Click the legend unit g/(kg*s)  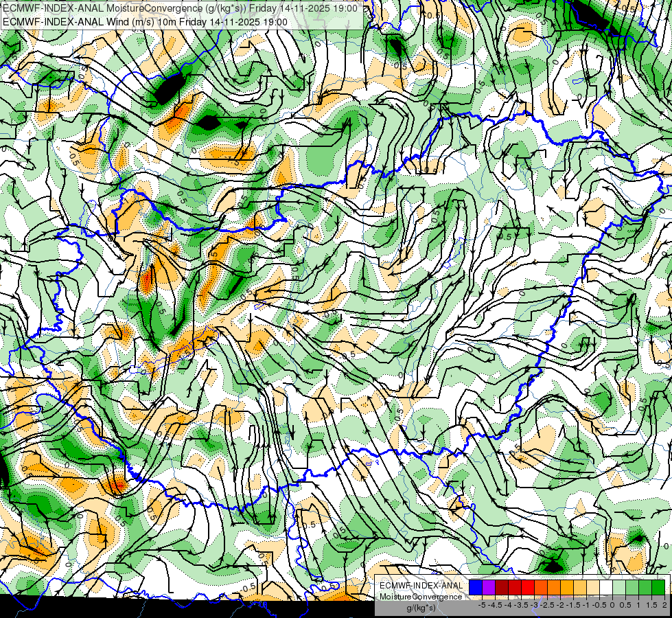[421, 608]
